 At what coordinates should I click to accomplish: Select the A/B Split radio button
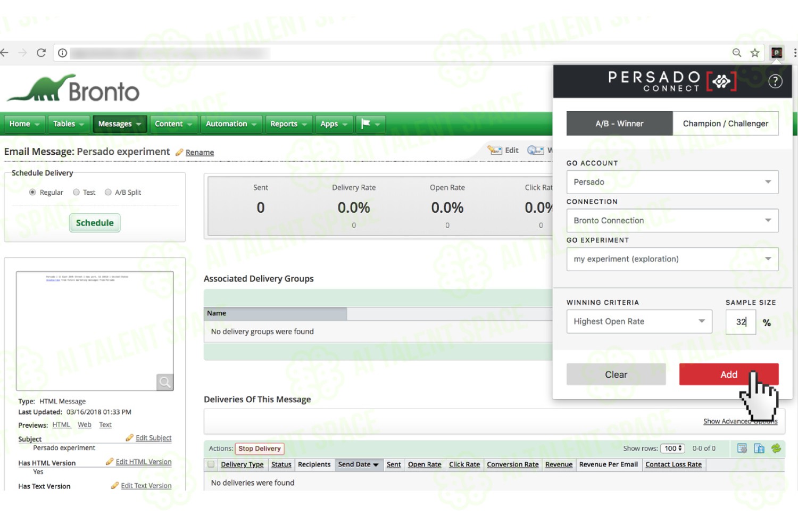[108, 192]
